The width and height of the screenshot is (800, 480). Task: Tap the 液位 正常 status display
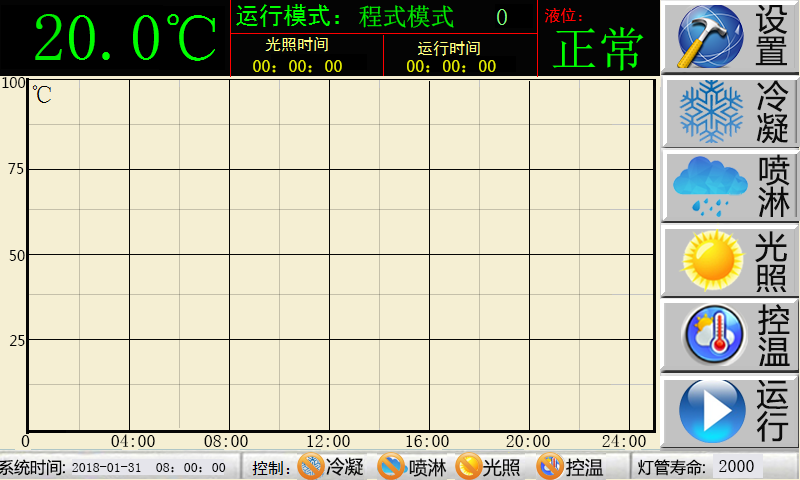pyautogui.click(x=598, y=48)
